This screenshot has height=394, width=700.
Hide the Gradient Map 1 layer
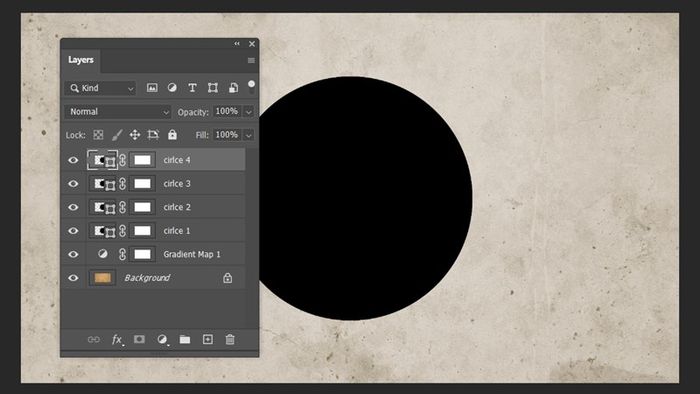point(73,254)
